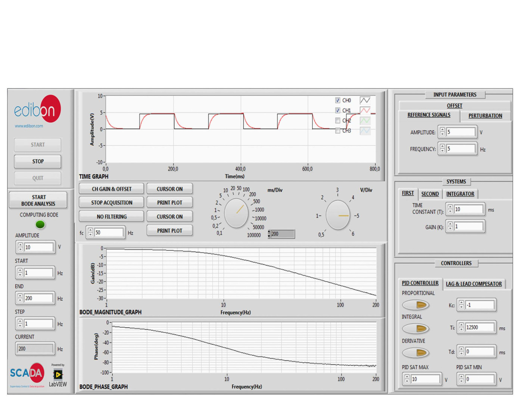The width and height of the screenshot is (520, 420).
Task: Click Stop Acquisition button
Action: pos(112,202)
